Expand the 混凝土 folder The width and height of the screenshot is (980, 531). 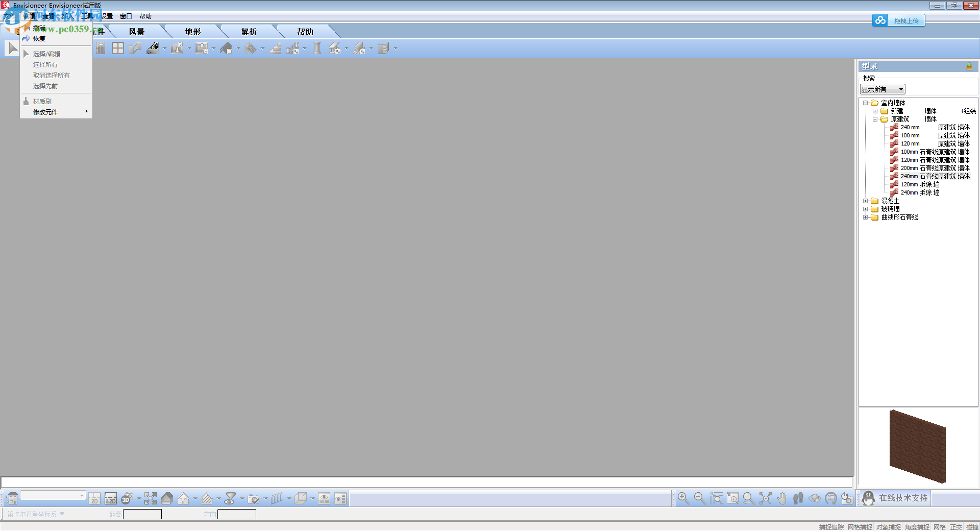point(866,201)
